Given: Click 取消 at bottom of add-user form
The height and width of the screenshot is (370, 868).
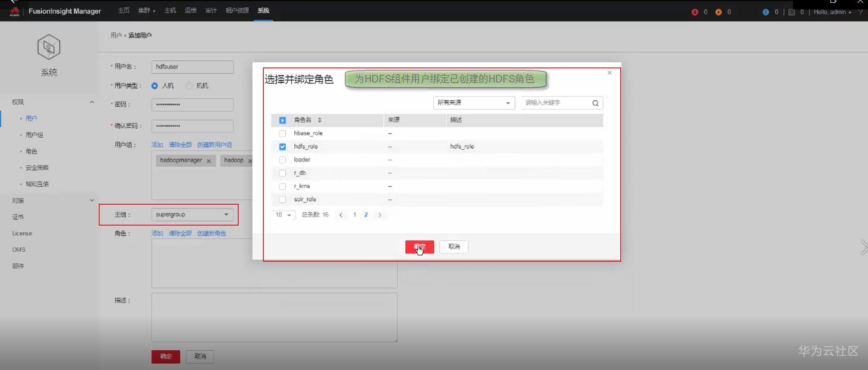Looking at the screenshot, I should tap(200, 357).
